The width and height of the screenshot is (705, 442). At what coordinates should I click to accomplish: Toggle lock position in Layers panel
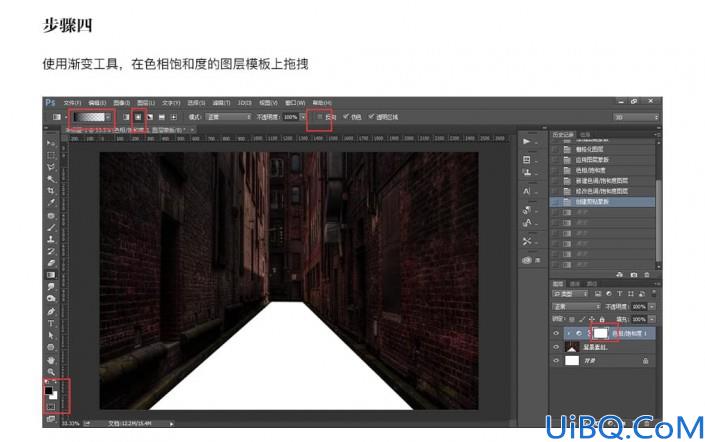click(592, 319)
